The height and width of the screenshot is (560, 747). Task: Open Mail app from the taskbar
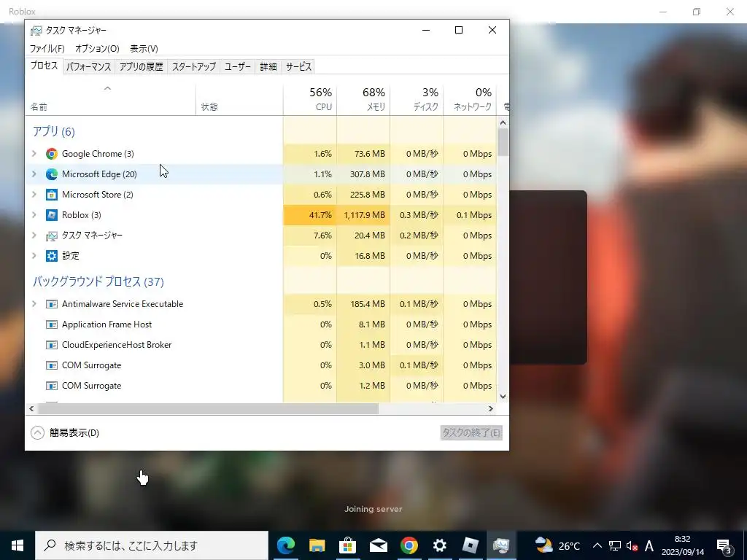click(379, 545)
